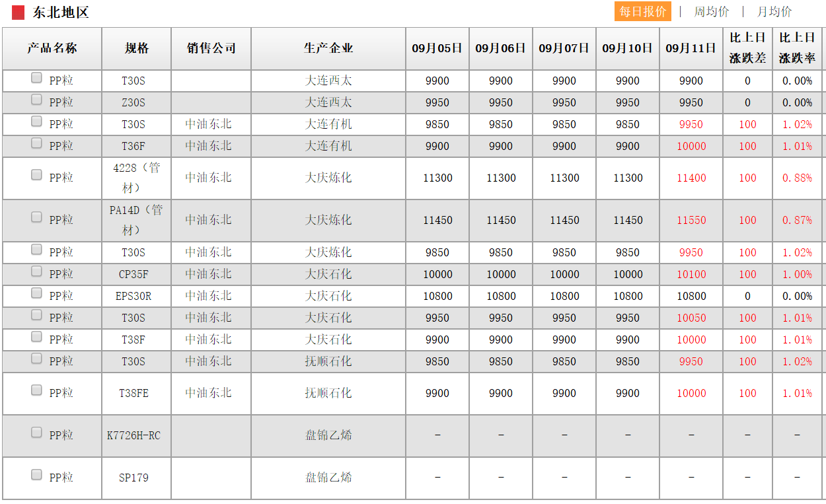Open 中油东北 link in PA14D row
The image size is (826, 504).
pyautogui.click(x=208, y=220)
